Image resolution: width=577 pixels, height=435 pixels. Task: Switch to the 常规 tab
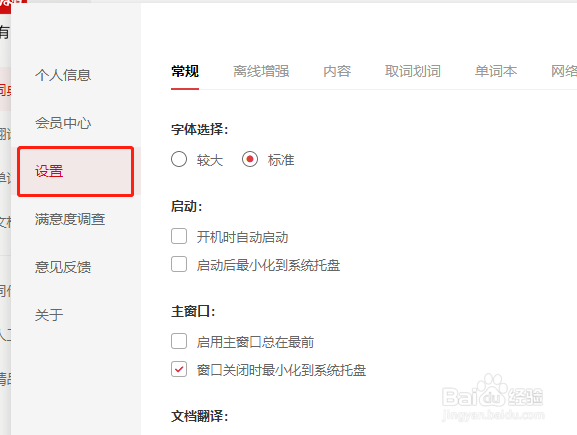pyautogui.click(x=185, y=71)
